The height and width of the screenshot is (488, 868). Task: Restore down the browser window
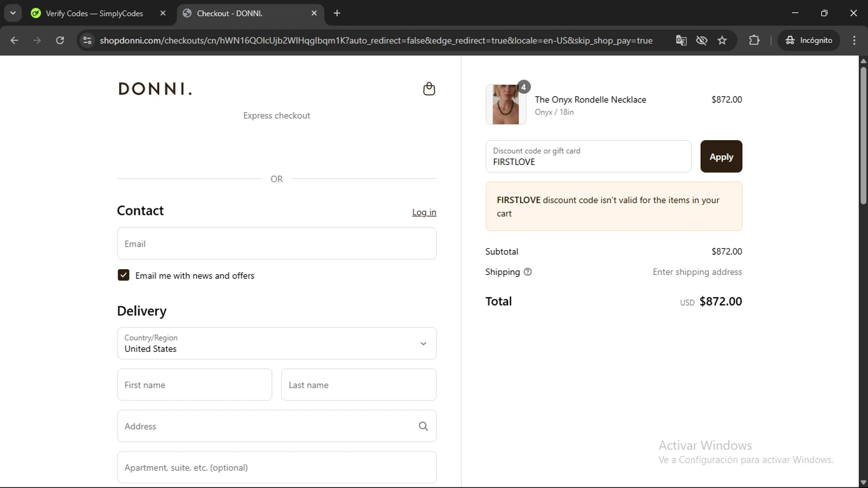824,13
